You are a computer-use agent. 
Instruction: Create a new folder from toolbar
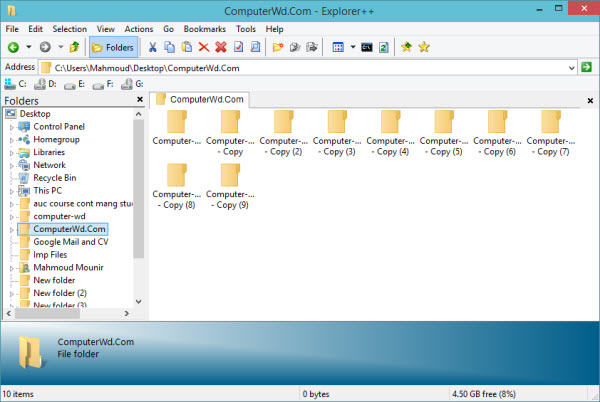tap(278, 47)
